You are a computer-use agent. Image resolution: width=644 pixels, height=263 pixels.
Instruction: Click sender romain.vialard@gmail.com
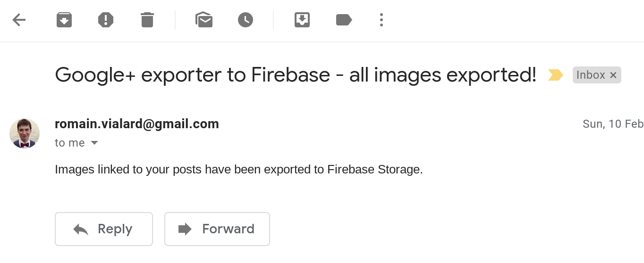point(137,124)
